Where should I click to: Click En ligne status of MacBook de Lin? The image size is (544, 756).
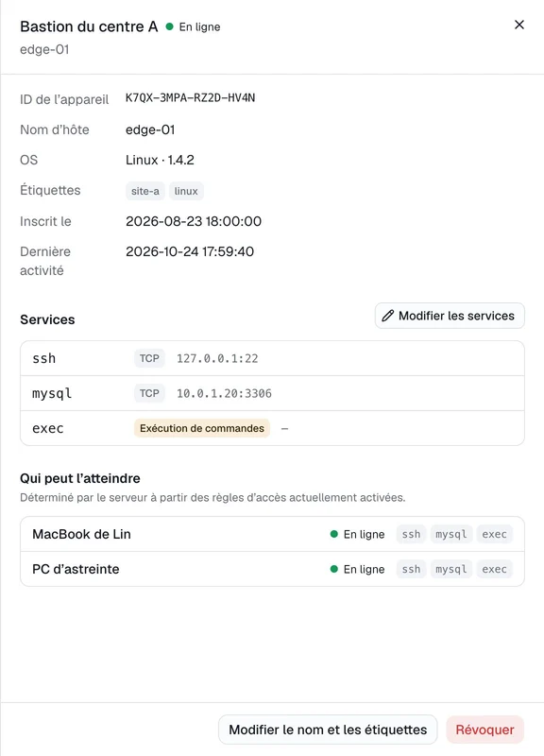click(358, 534)
